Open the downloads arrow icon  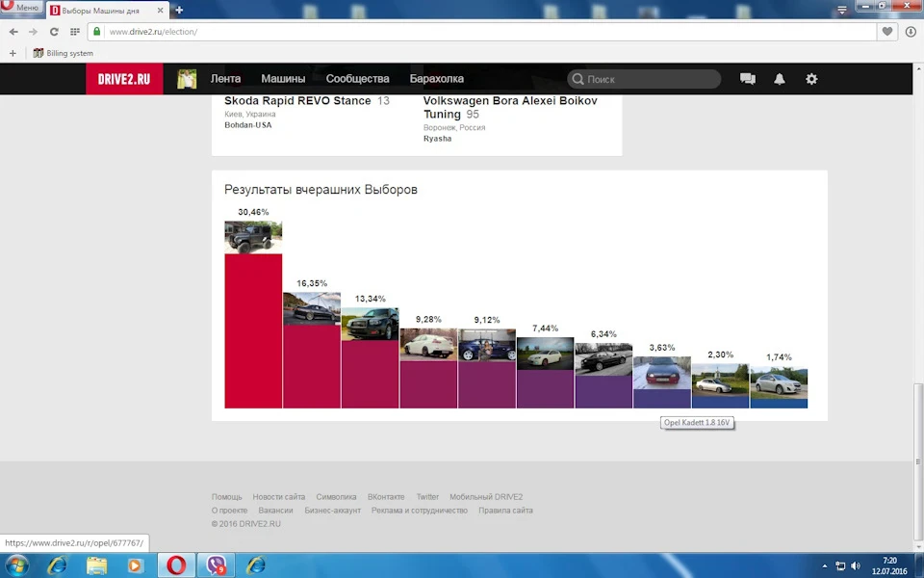(911, 32)
